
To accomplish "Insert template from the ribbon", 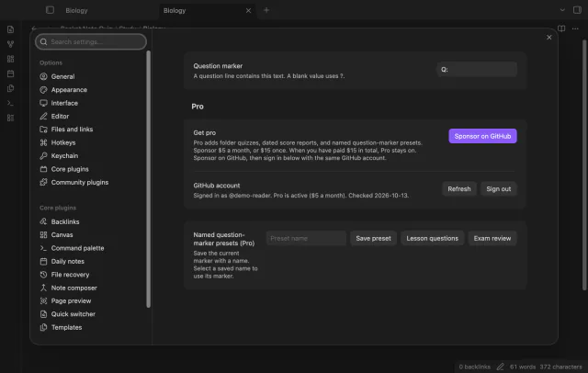I will coord(10,88).
